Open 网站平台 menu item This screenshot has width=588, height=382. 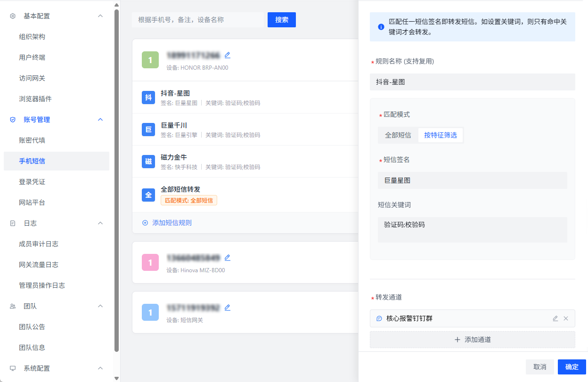(x=57, y=203)
